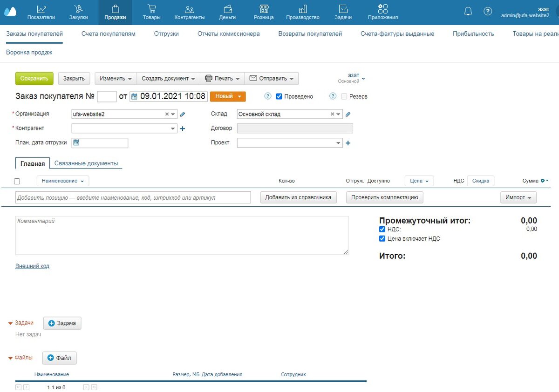The image size is (559, 392).
Task: Open the Наименование column dropdown
Action: [63, 181]
